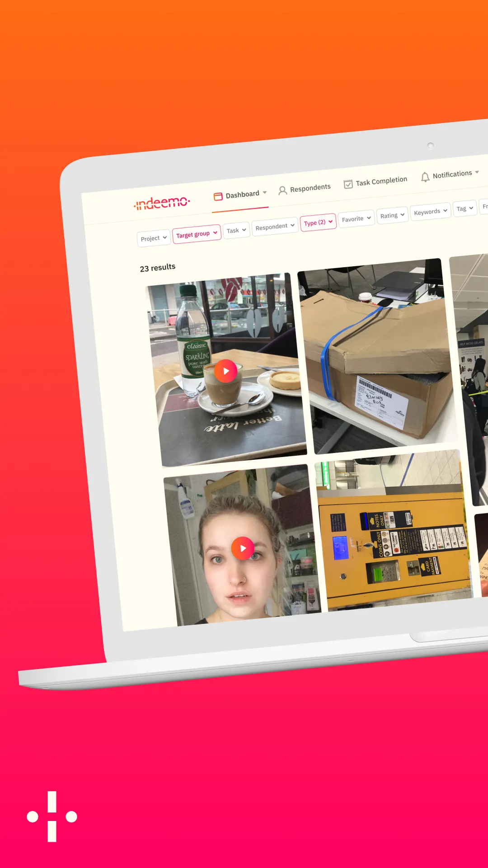488x868 pixels.
Task: Open the Task Completion tab
Action: pyautogui.click(x=375, y=182)
